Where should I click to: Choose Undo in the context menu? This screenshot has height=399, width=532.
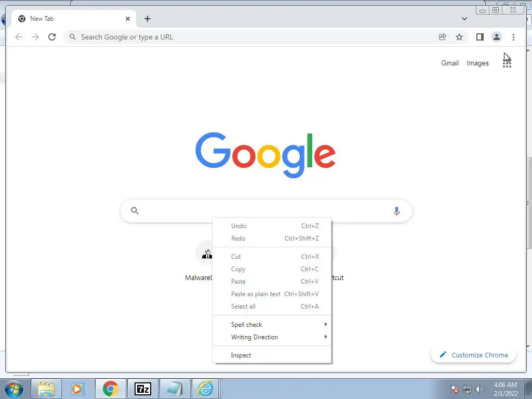[272, 226]
